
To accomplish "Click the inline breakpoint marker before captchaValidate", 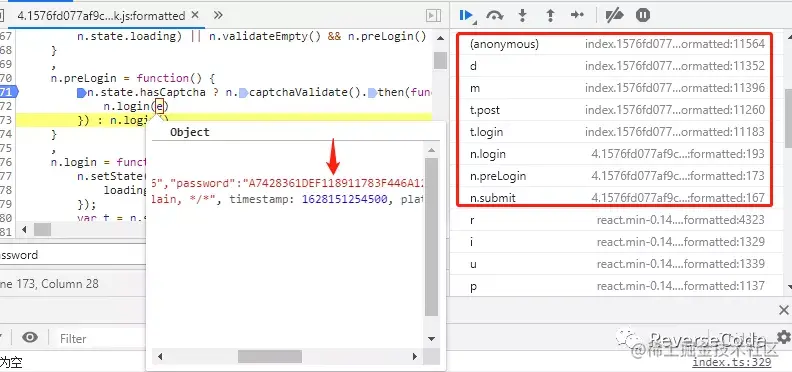I will [x=243, y=92].
